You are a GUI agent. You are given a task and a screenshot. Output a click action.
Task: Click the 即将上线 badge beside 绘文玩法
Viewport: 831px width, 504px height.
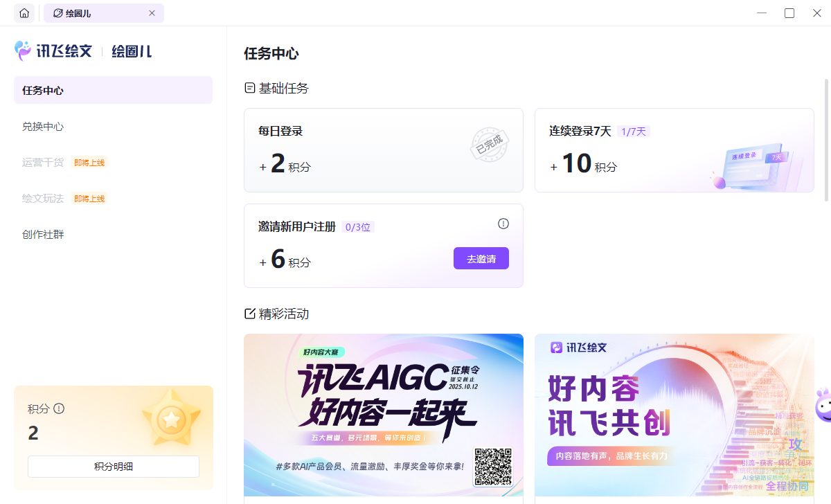point(89,199)
